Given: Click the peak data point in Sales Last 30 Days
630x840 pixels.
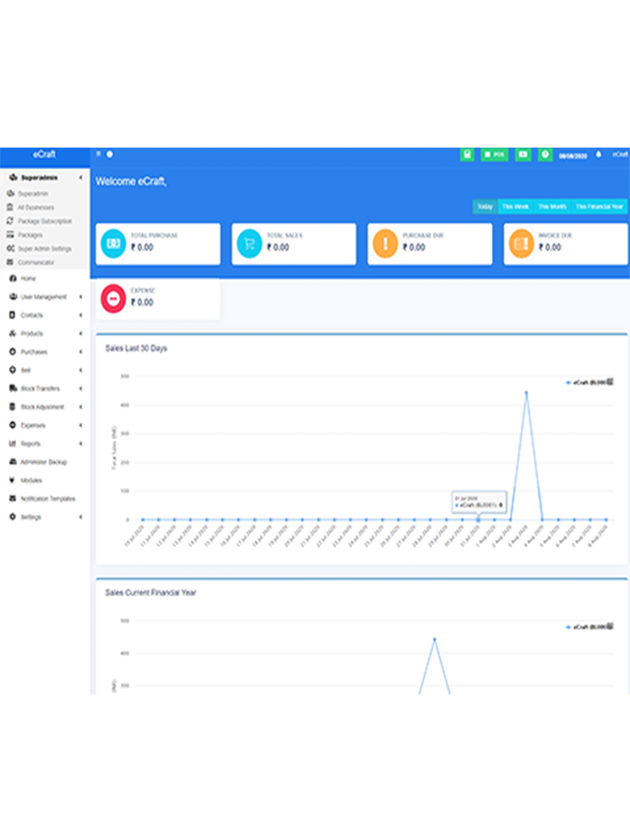Looking at the screenshot, I should 526,392.
